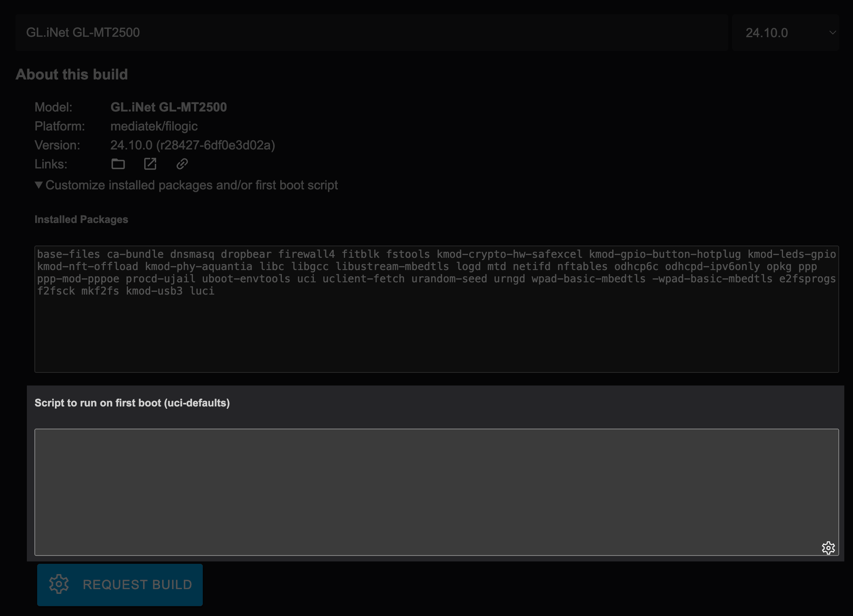853x616 pixels.
Task: Click the Model value GL.iNet GL-MT2500
Action: point(169,107)
